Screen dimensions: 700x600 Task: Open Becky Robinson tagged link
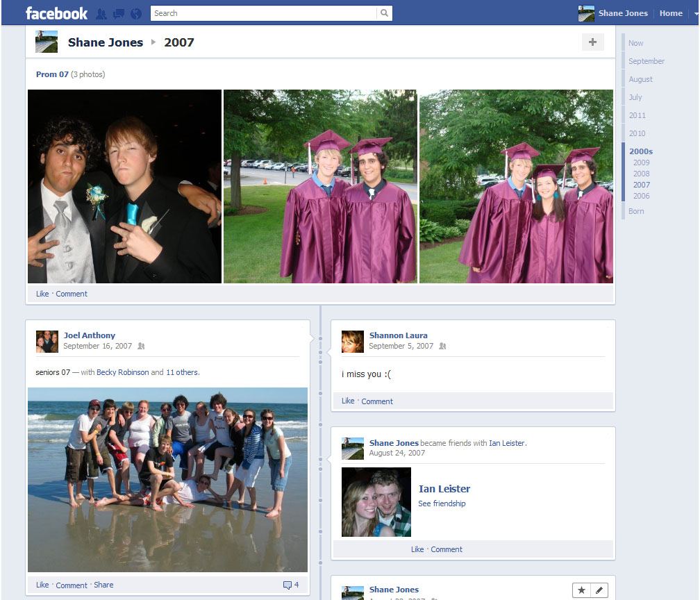point(122,372)
